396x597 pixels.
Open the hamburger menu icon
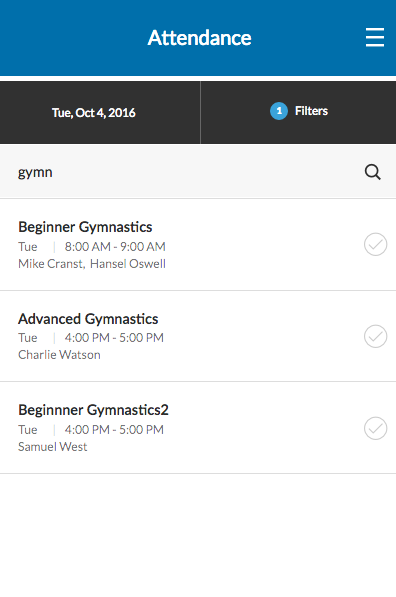tap(375, 37)
